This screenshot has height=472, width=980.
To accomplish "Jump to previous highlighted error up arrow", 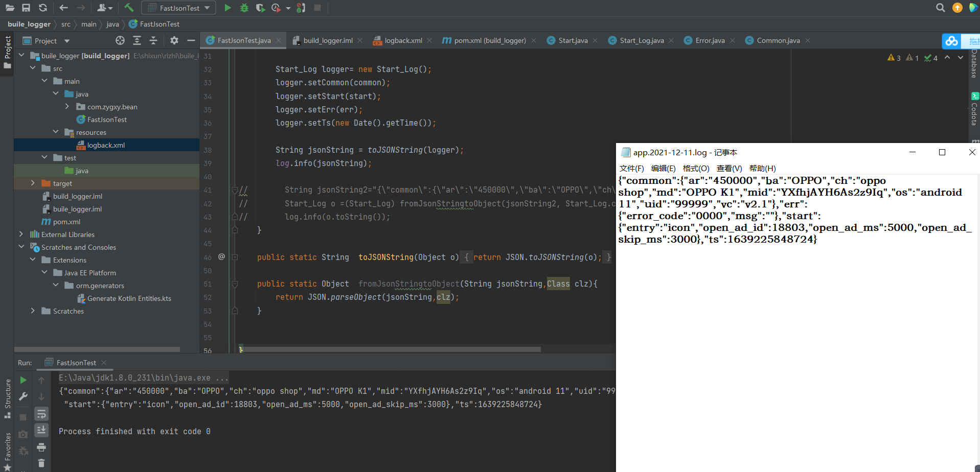I will point(947,58).
